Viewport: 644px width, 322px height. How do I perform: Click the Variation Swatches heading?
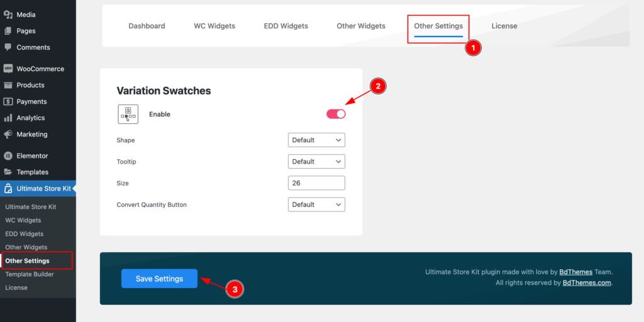pyautogui.click(x=164, y=91)
